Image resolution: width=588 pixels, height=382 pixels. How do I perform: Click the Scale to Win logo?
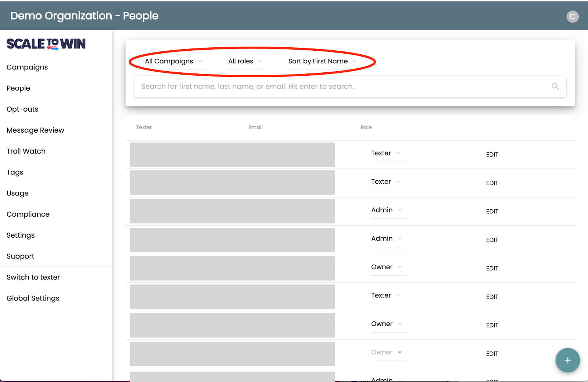46,44
